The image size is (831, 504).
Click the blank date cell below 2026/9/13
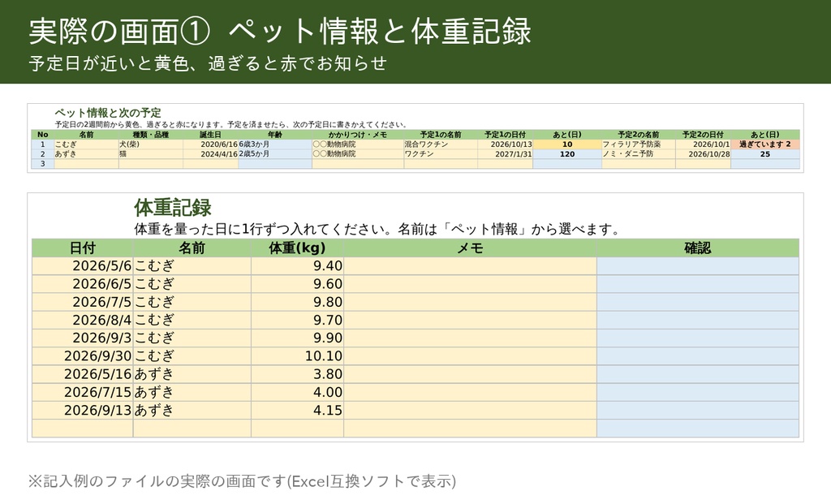(82, 429)
